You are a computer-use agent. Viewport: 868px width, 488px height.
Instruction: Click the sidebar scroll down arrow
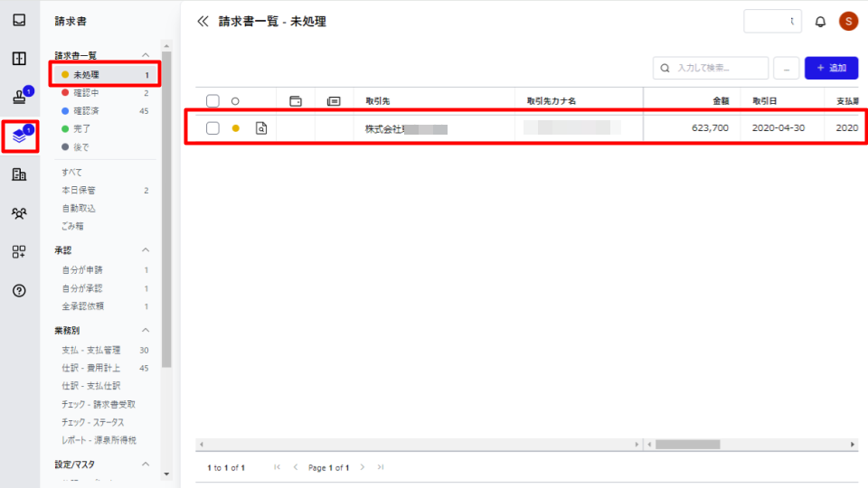tap(166, 474)
